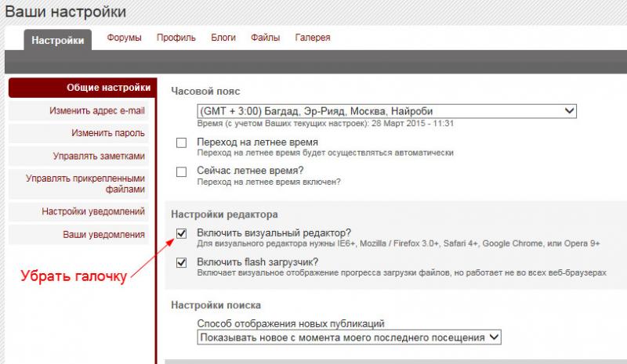Click the Ваши настройки page title
The width and height of the screenshot is (627, 364).
66,12
